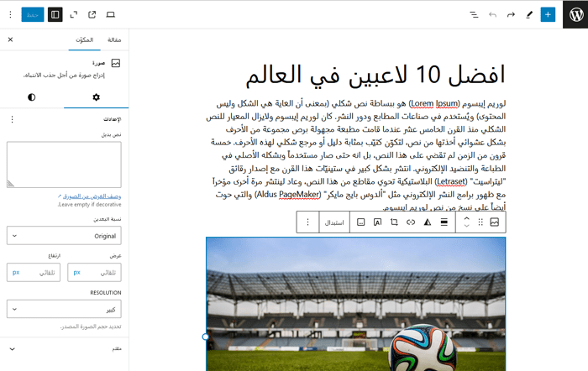Toggle the settings sidebar panel icon
The width and height of the screenshot is (588, 371).
55,14
